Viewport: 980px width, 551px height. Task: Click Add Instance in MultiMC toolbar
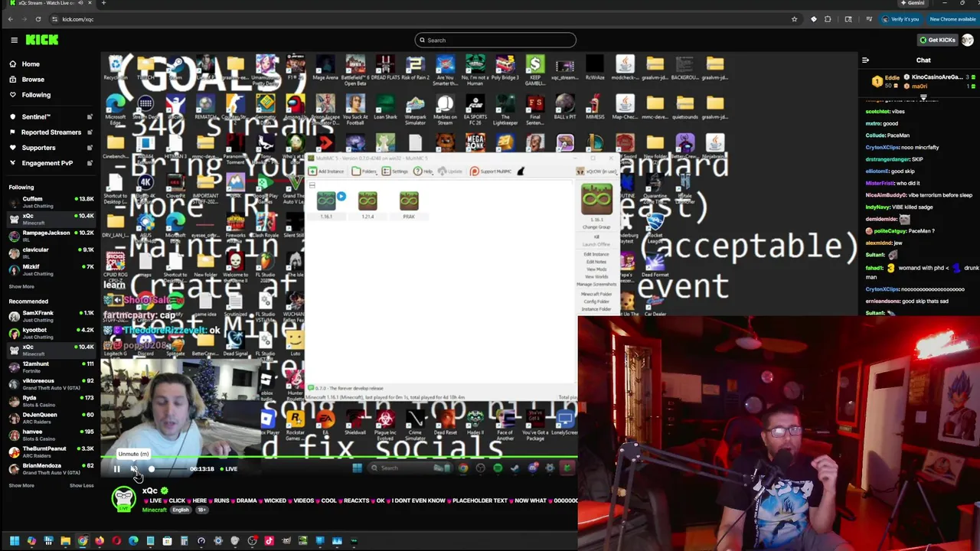327,171
